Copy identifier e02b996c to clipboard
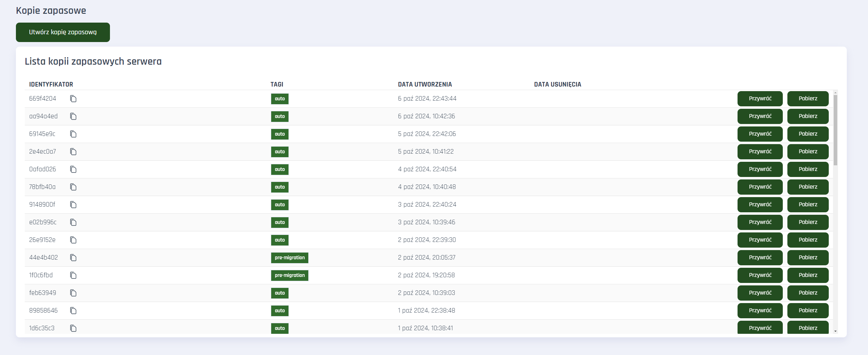This screenshot has width=868, height=355. pos(73,222)
